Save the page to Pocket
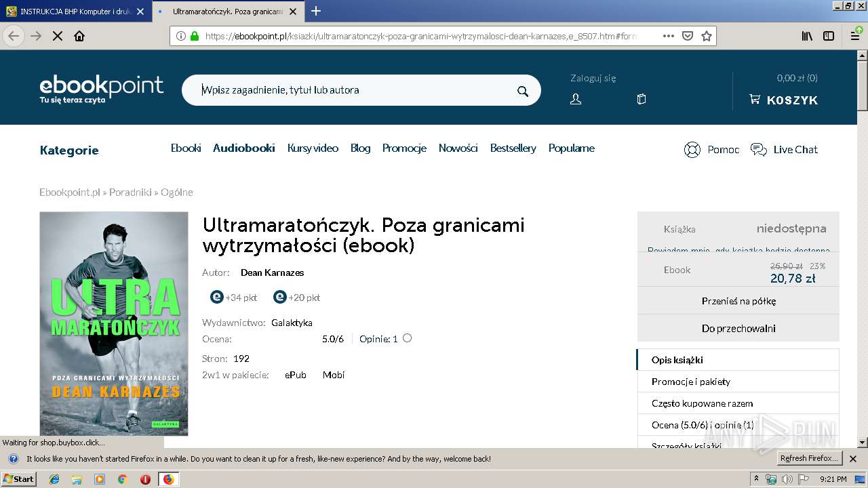Image resolution: width=868 pixels, height=488 pixels. click(688, 36)
